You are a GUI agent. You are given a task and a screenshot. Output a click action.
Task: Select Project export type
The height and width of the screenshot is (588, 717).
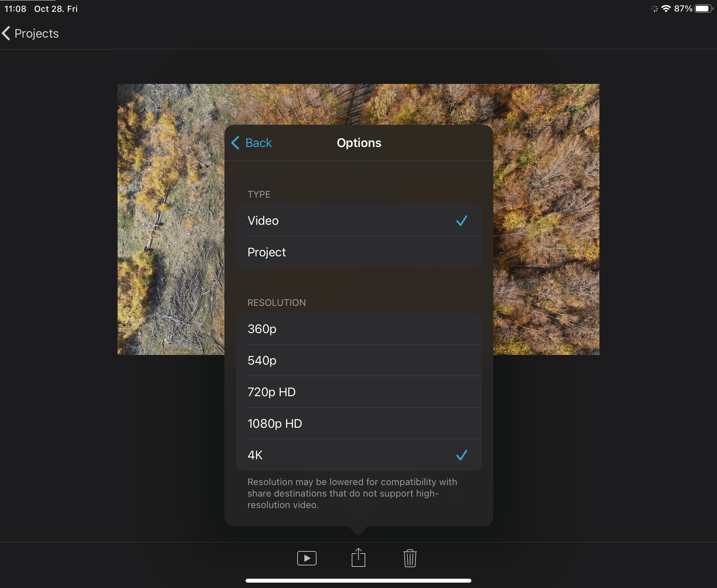pos(358,252)
